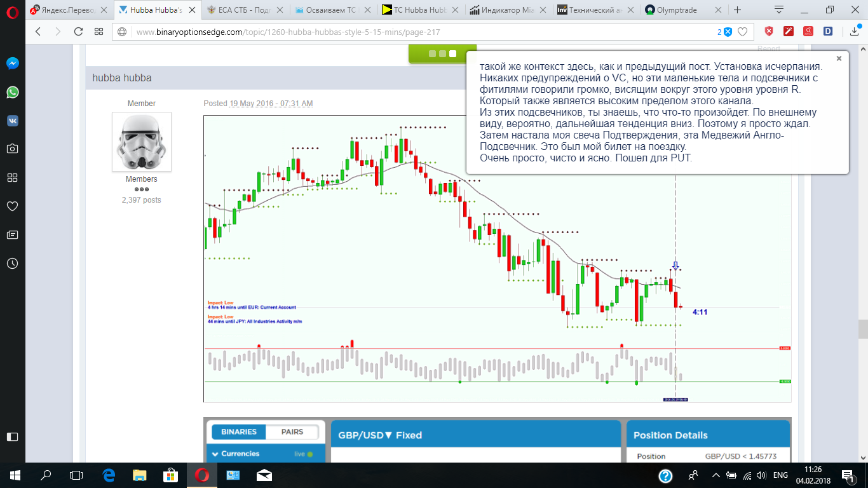Open bookmarks heart in sidebar
The image size is (868, 488).
click(x=13, y=206)
